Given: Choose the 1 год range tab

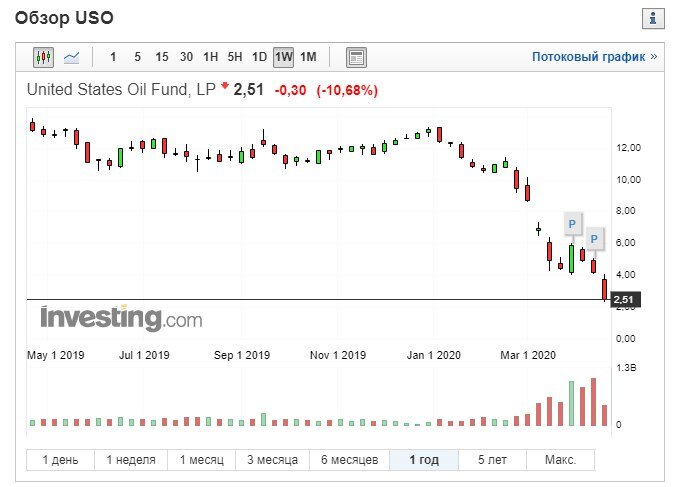Looking at the screenshot, I should 424,460.
